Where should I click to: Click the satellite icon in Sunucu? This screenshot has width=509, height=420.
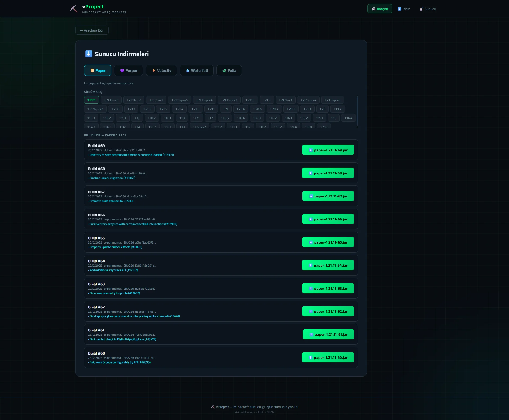421,9
